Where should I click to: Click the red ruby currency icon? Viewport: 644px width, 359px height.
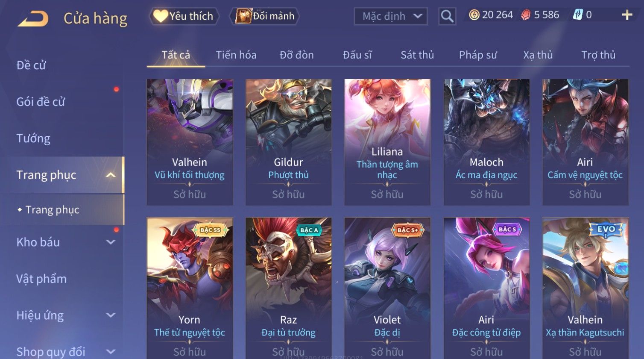coord(526,15)
